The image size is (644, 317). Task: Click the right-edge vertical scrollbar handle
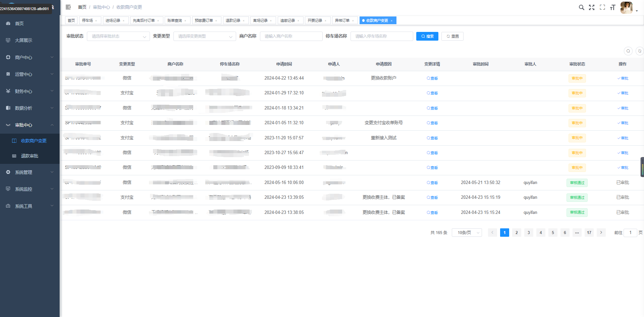click(x=642, y=167)
